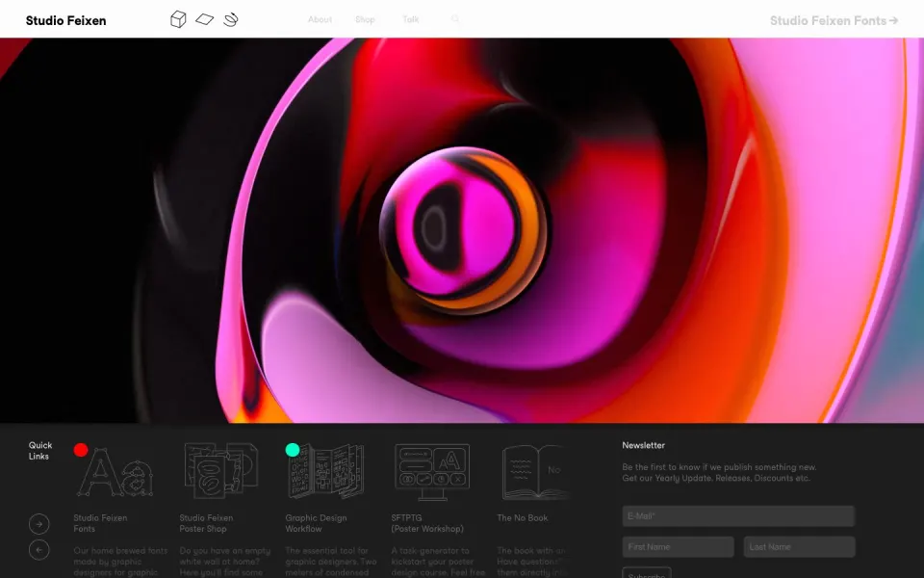
Task: Open Graphic Design Workflow title
Action: (x=316, y=523)
